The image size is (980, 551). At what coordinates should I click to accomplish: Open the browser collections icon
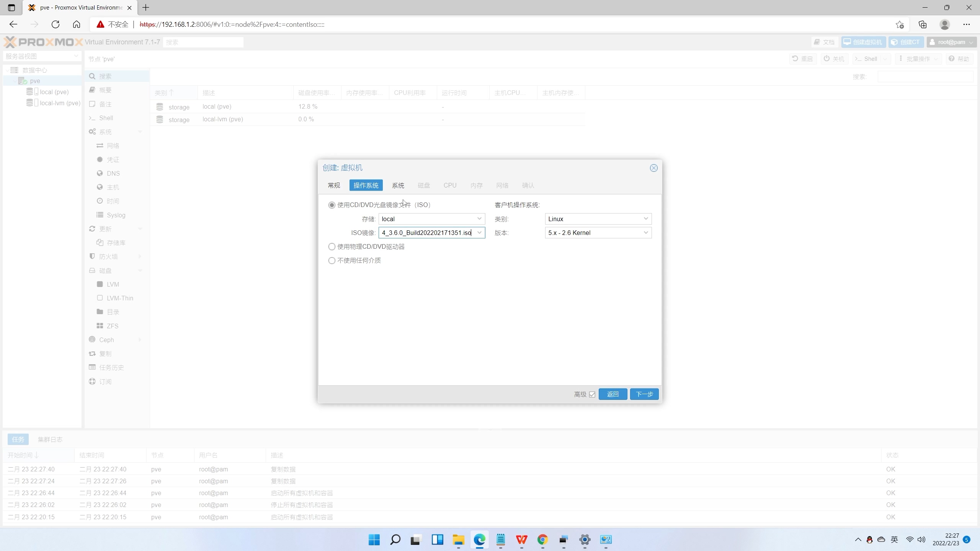pyautogui.click(x=923, y=24)
